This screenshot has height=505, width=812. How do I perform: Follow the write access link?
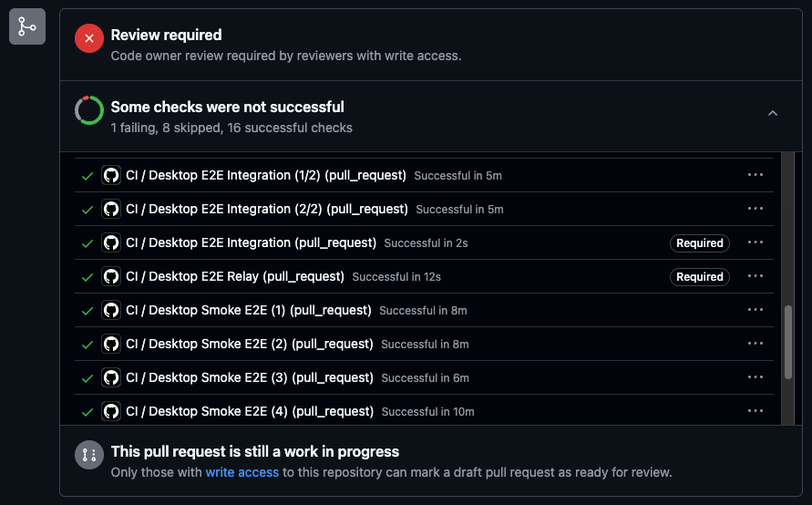tap(242, 472)
